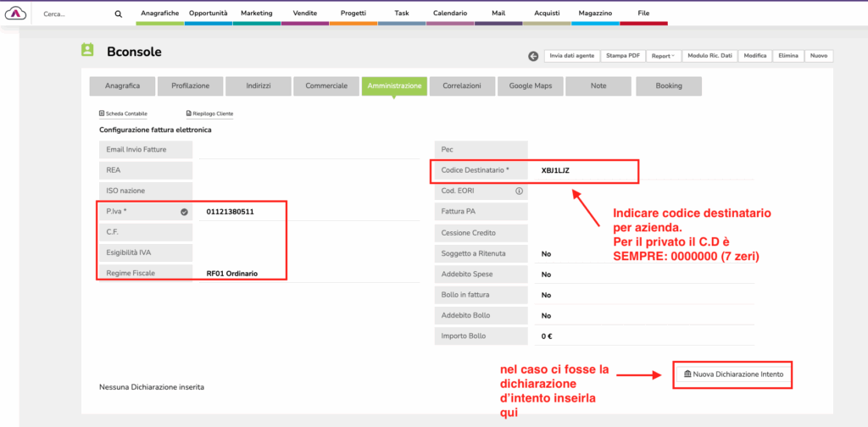Click the back arrow circle icon
This screenshot has height=427, width=868.
[x=533, y=56]
